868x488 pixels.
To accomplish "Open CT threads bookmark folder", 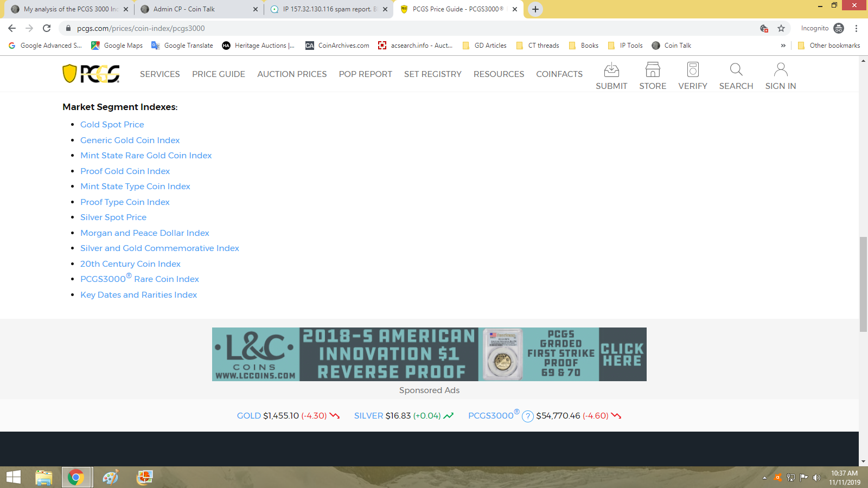I will coord(538,46).
